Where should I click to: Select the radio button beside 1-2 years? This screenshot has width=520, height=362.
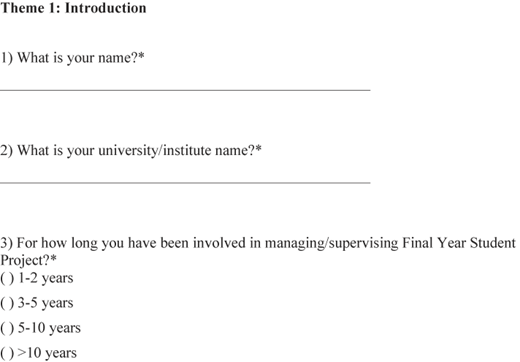tap(7, 278)
